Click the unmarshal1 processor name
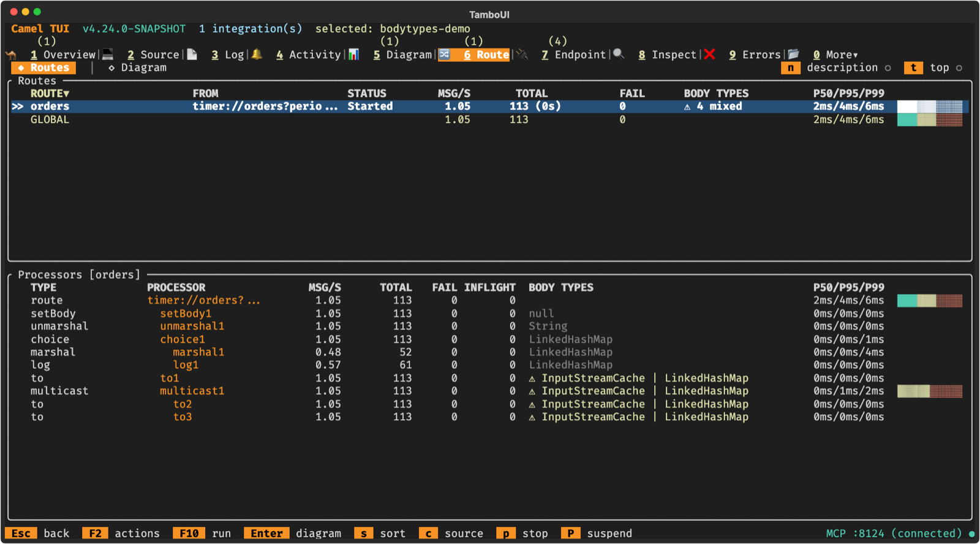The height and width of the screenshot is (544, 980). coord(192,327)
